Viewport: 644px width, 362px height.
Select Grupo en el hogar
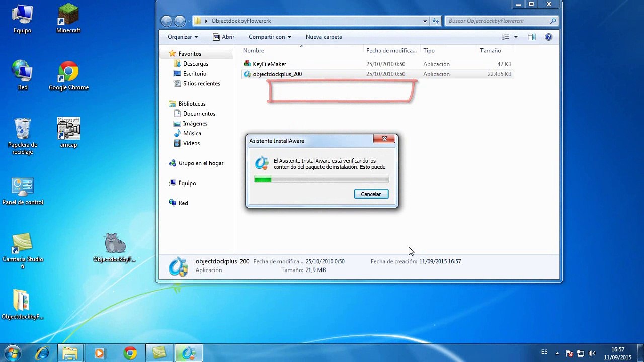pyautogui.click(x=201, y=163)
